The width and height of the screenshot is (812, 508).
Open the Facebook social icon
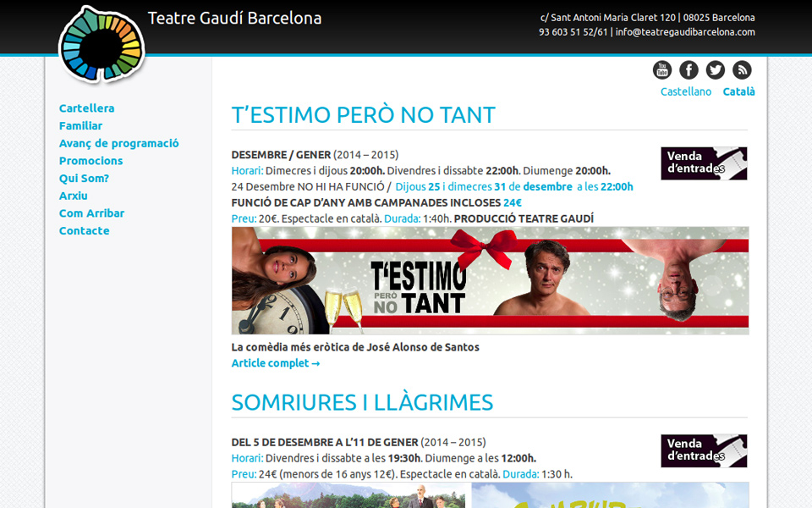[x=689, y=70]
